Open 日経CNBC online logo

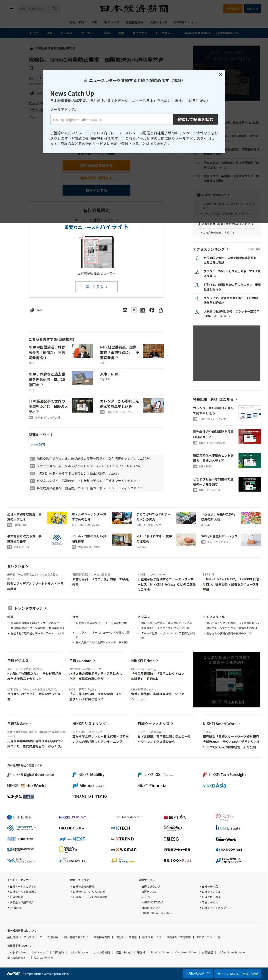pyautogui.click(x=71, y=828)
